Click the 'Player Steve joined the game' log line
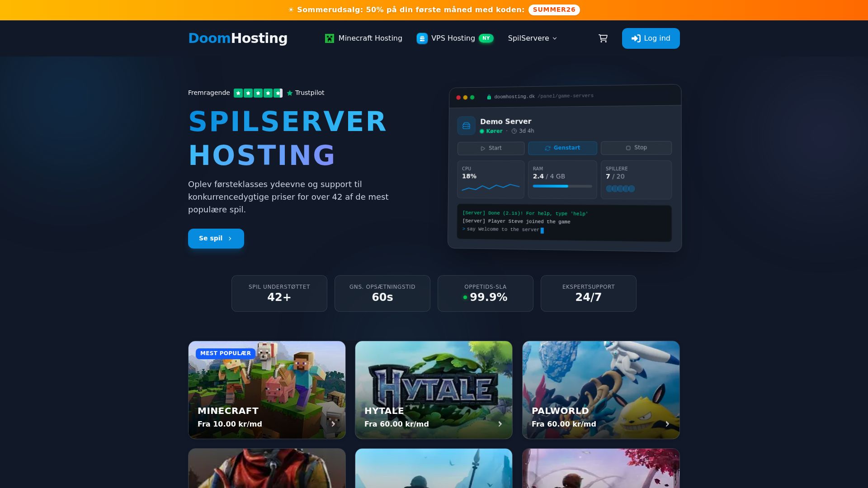 (516, 221)
